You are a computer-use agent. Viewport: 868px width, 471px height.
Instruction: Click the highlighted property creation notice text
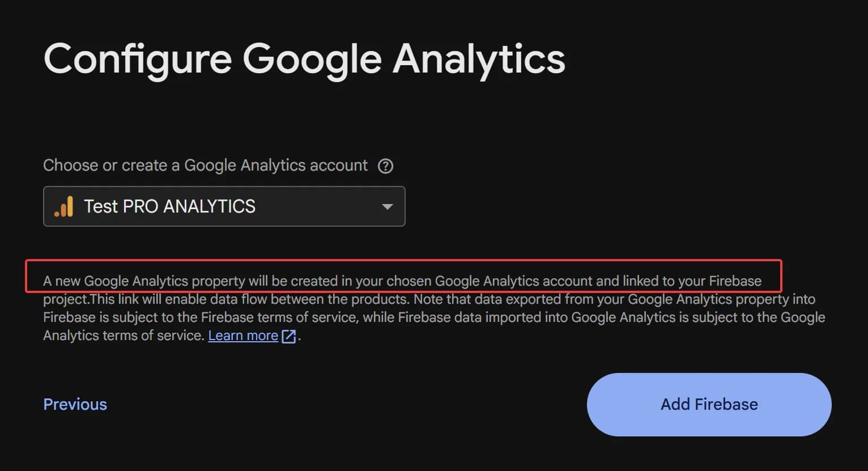pos(402,280)
